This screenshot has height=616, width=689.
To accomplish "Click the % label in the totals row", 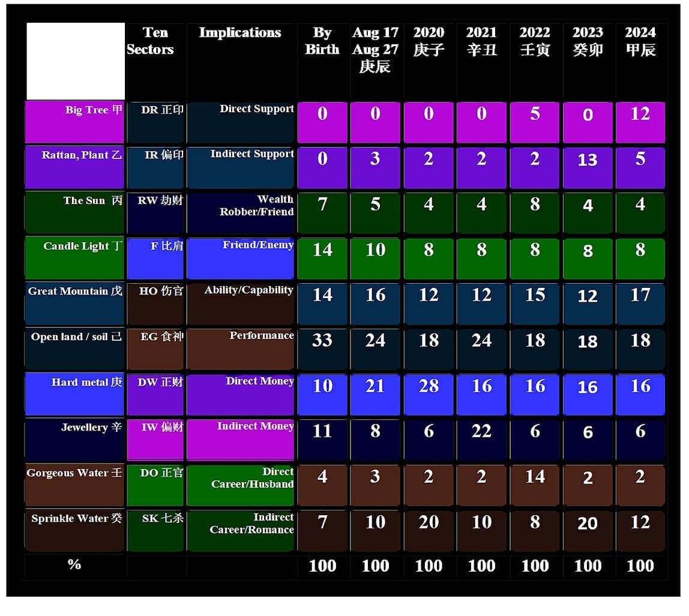I will 74,565.
